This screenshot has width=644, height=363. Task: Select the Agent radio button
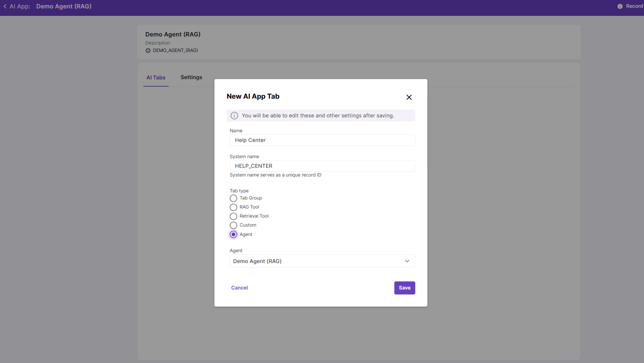tap(233, 234)
